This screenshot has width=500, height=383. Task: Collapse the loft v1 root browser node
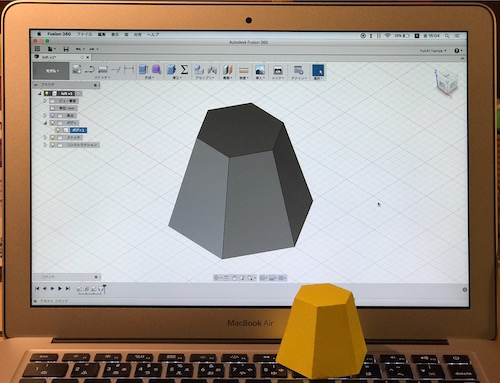pos(40,94)
